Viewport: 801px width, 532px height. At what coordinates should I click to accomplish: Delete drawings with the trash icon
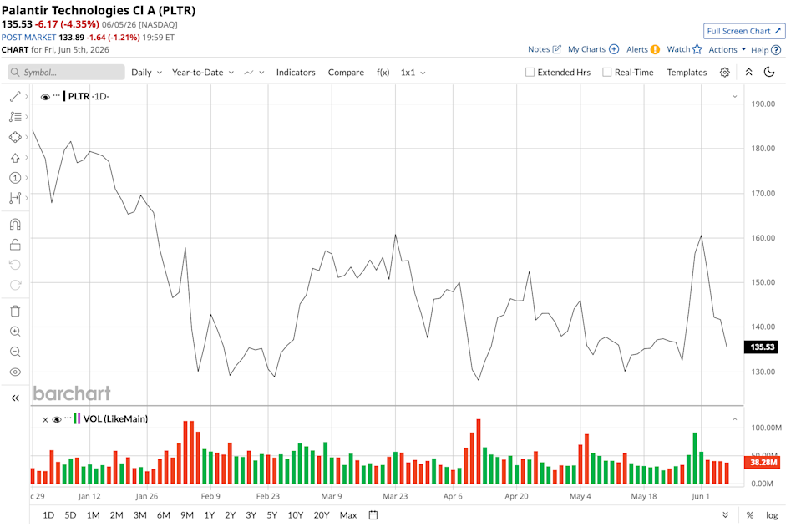coord(15,311)
